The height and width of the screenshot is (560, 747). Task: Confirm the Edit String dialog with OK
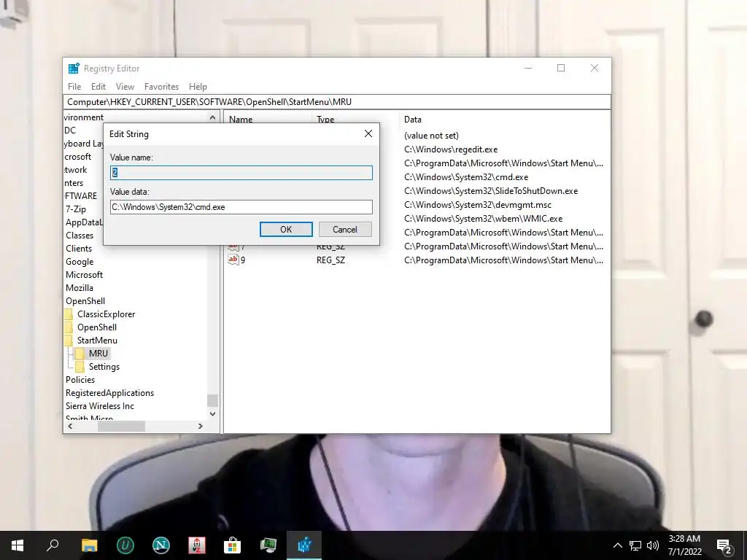tap(286, 229)
